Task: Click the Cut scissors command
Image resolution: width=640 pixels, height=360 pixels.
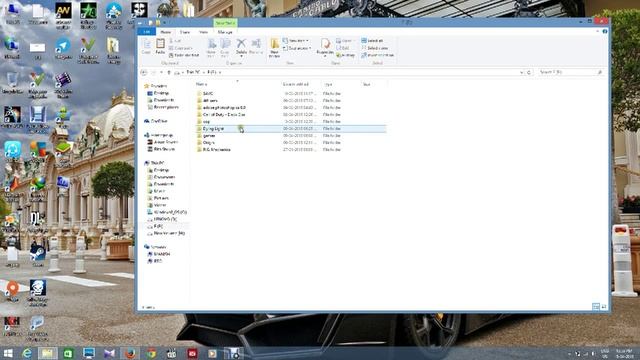Action: coord(176,41)
